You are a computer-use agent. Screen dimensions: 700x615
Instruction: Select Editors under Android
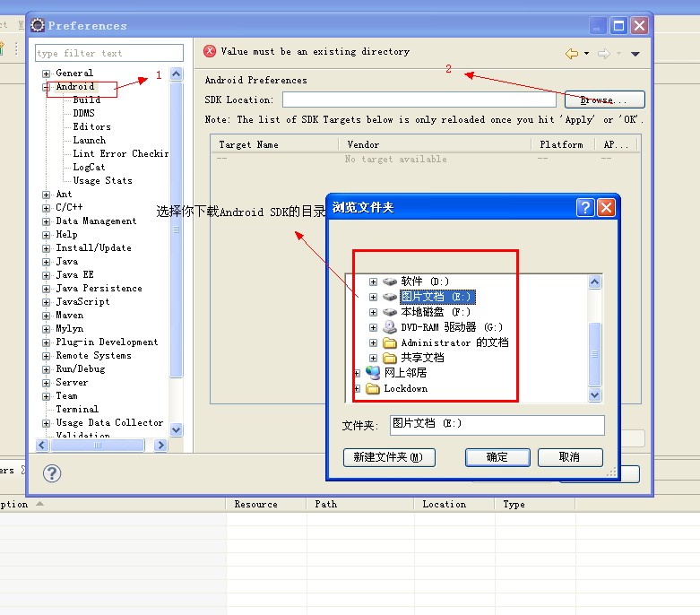pyautogui.click(x=91, y=126)
